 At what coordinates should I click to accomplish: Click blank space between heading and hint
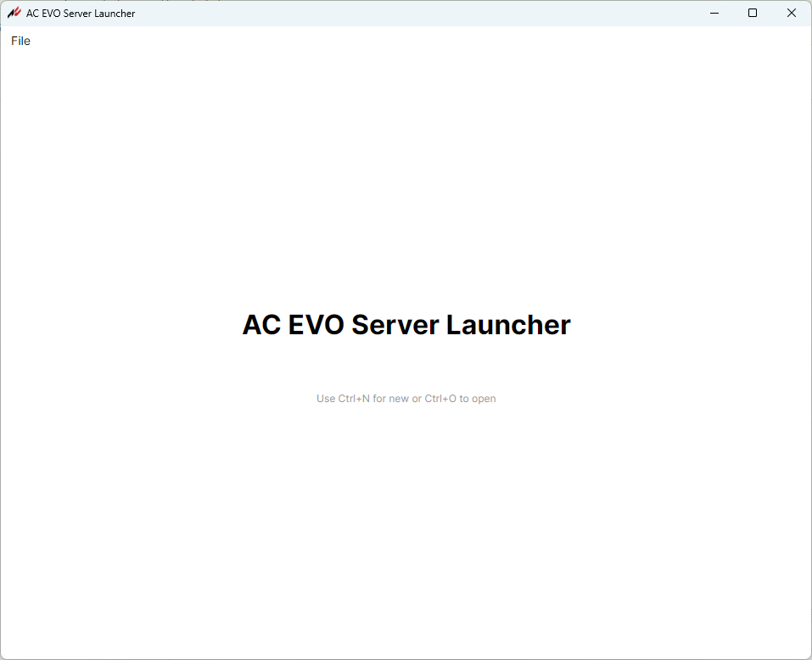[406, 365]
